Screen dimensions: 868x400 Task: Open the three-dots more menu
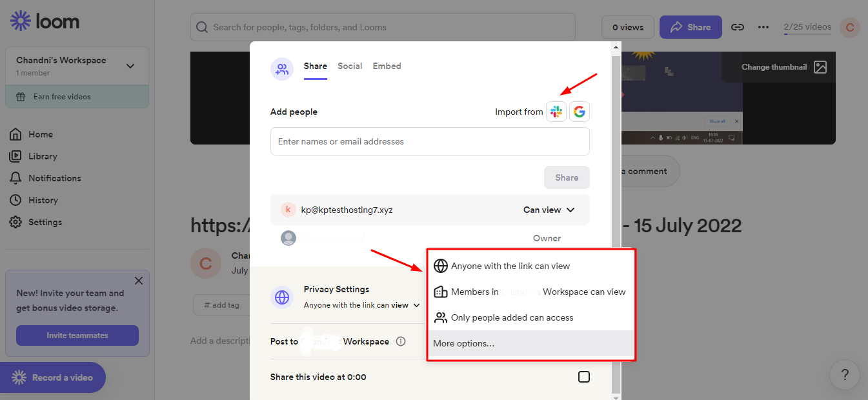tap(763, 27)
